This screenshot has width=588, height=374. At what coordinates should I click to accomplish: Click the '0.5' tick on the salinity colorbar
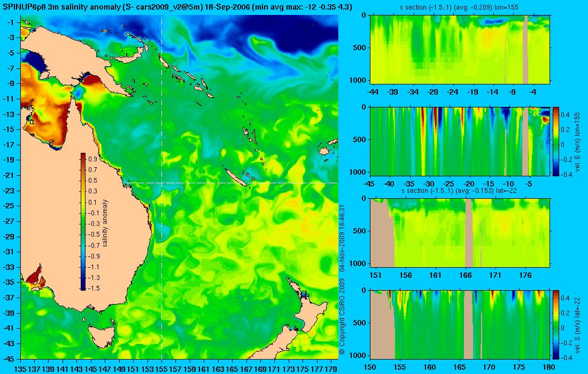click(92, 181)
